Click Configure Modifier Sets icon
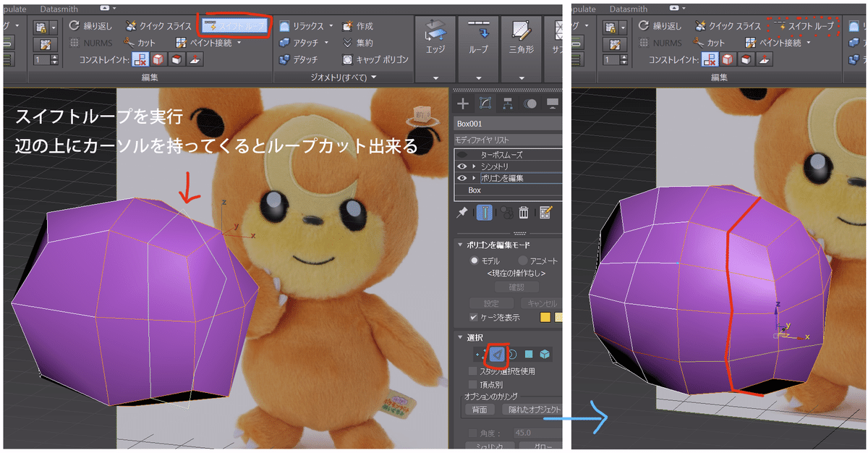 click(546, 212)
